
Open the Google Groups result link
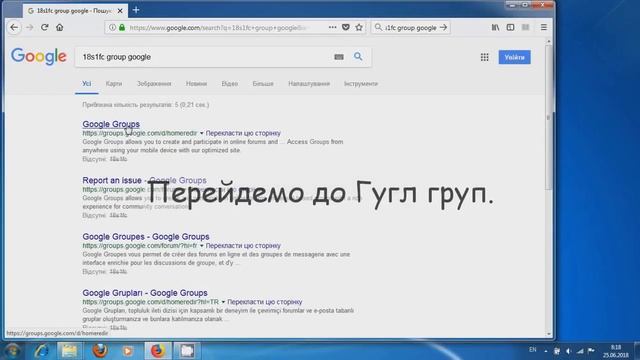tap(111, 124)
